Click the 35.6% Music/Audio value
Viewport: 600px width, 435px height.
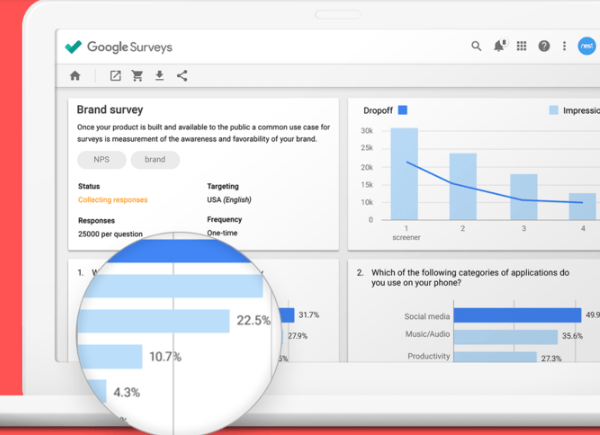point(572,336)
